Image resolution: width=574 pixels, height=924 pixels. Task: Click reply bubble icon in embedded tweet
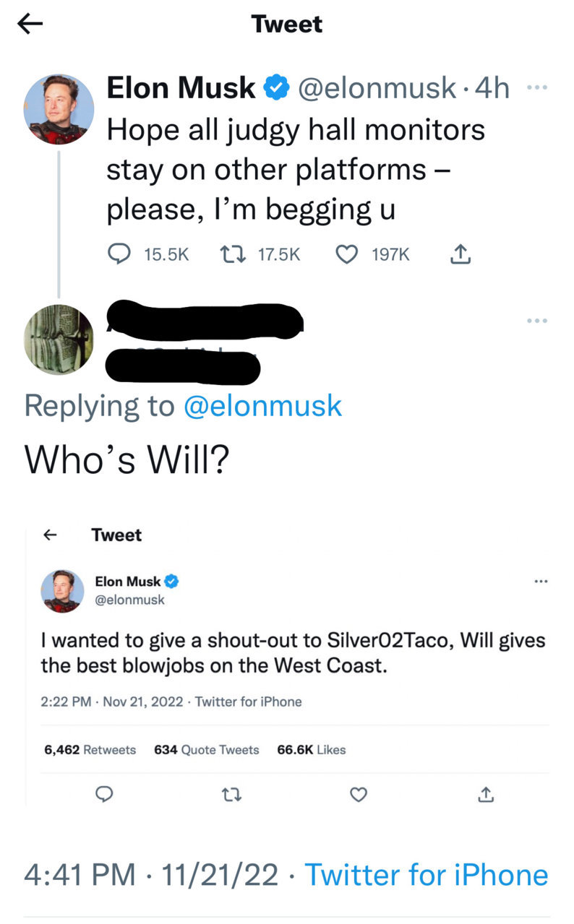(104, 795)
